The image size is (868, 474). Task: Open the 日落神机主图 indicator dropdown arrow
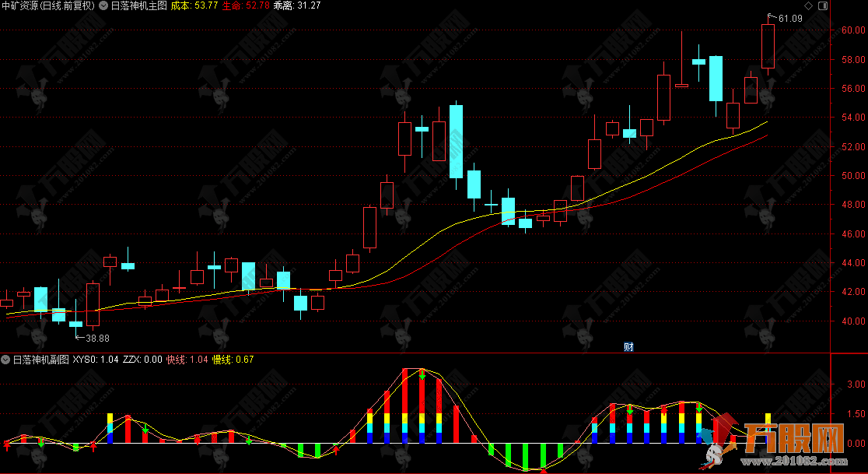[x=104, y=5]
